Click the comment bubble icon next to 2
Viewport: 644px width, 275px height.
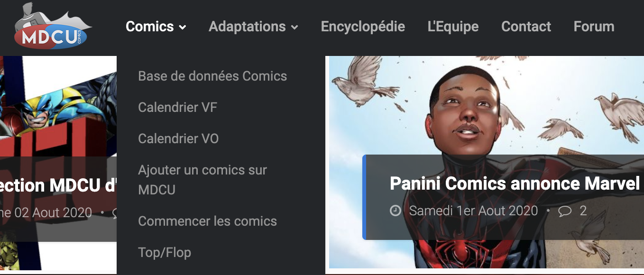[x=565, y=211]
